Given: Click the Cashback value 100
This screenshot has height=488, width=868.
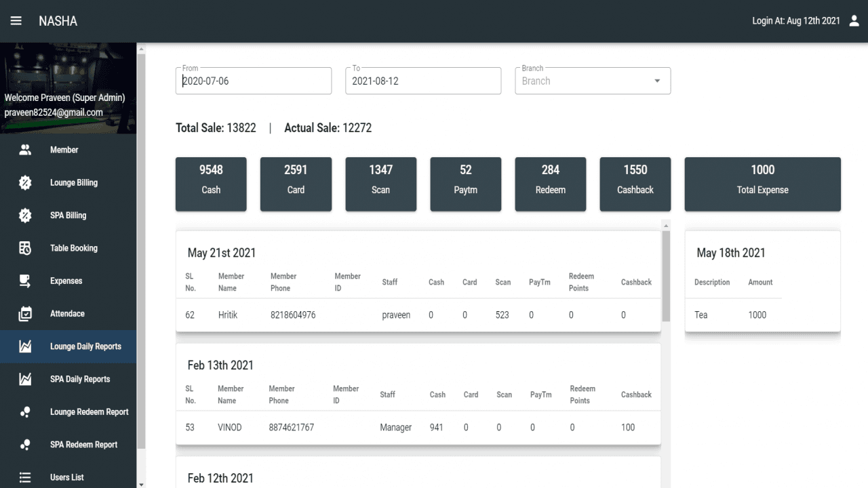Looking at the screenshot, I should point(628,428).
